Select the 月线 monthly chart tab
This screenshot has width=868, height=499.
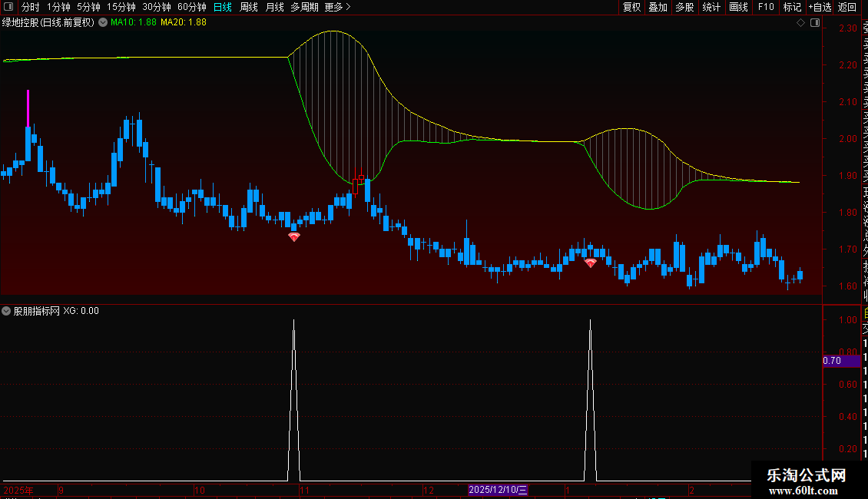(274, 7)
